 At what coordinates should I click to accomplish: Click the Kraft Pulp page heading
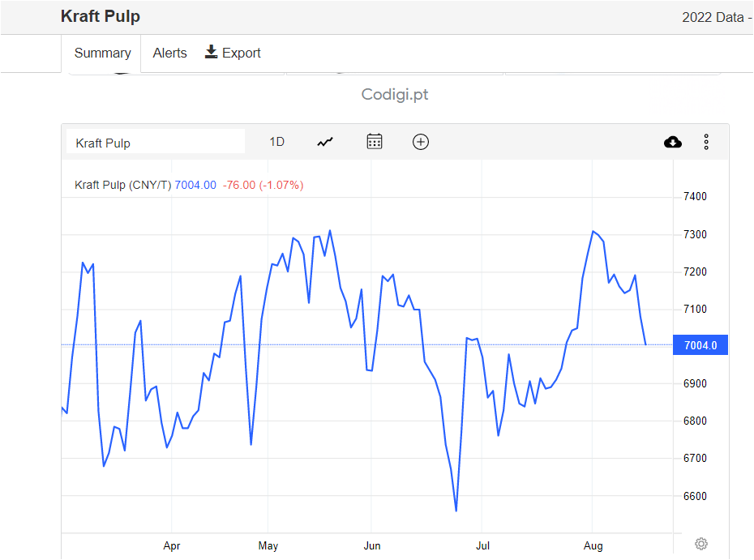tap(101, 16)
